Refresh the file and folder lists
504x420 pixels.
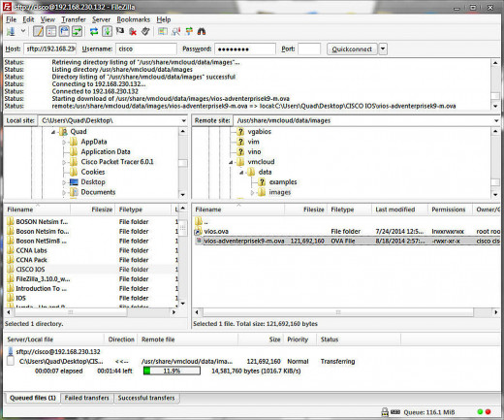point(94,31)
